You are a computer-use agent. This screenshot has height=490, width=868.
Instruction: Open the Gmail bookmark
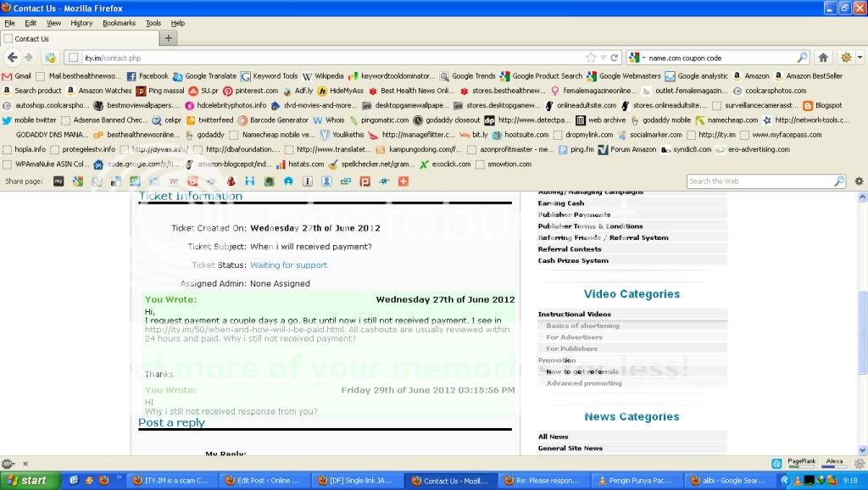point(17,76)
